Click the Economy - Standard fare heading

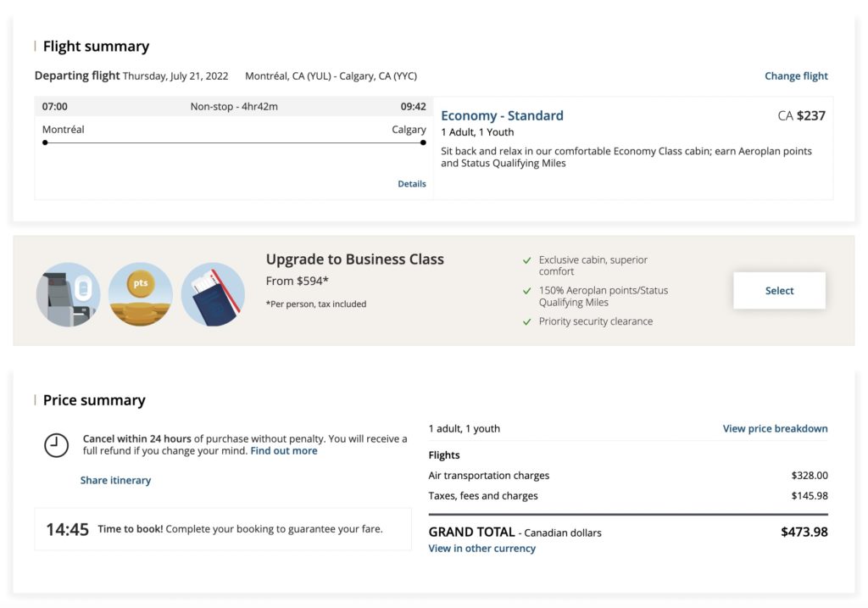coord(502,115)
